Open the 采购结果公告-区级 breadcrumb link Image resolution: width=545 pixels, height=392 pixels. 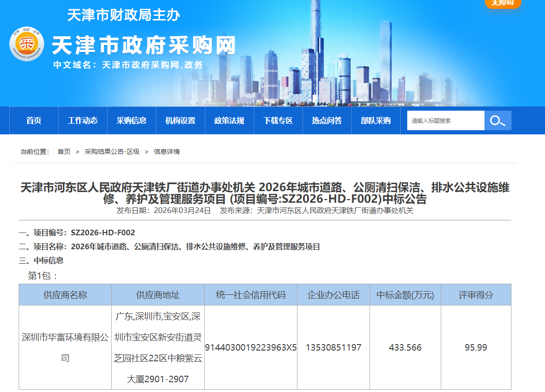pyautogui.click(x=112, y=152)
